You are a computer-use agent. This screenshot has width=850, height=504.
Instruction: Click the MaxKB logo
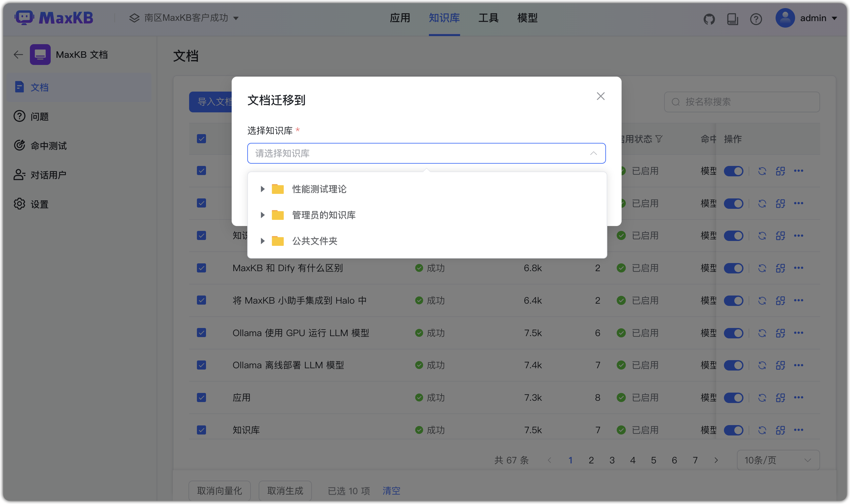(x=54, y=18)
